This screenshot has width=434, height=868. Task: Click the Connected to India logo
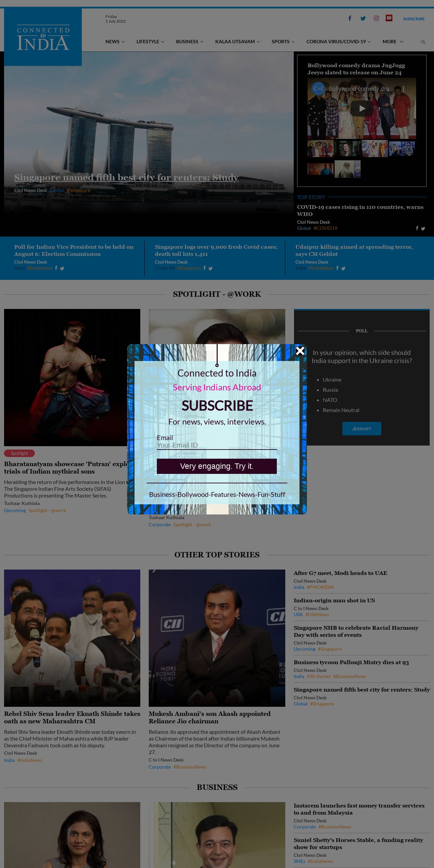click(x=43, y=37)
